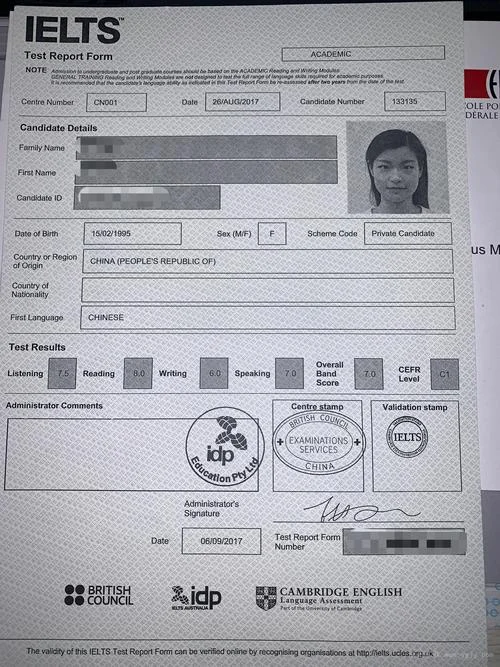Click the candidate photo

[x=397, y=167]
